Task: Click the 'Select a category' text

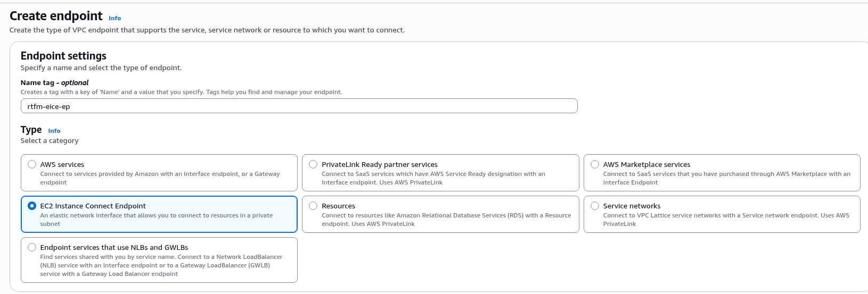Action: tap(50, 141)
